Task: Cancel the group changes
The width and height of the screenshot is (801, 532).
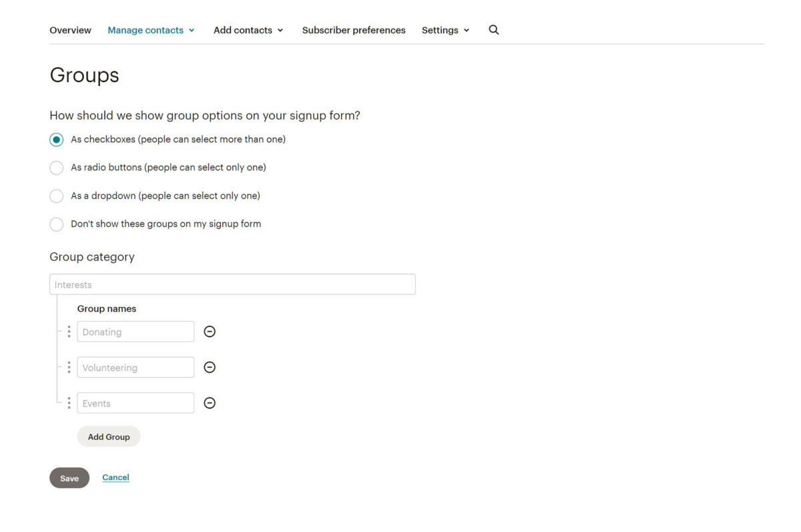Action: pyautogui.click(x=115, y=477)
